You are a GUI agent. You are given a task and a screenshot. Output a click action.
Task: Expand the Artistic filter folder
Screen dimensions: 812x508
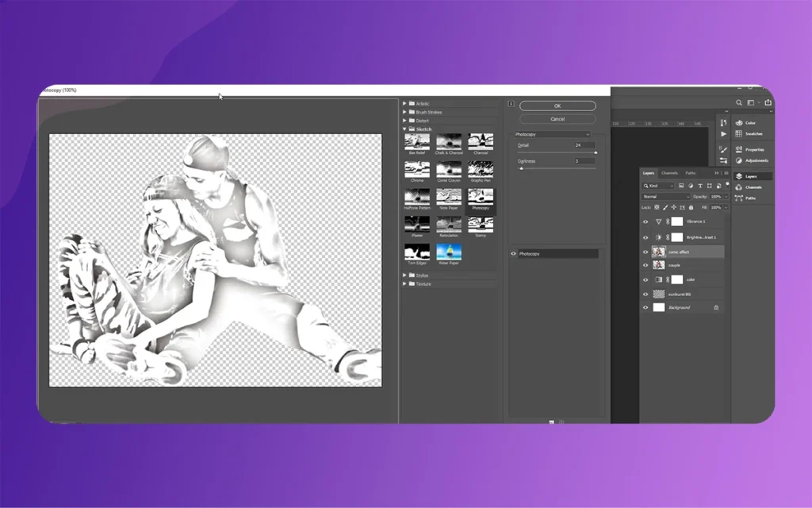tap(404, 104)
